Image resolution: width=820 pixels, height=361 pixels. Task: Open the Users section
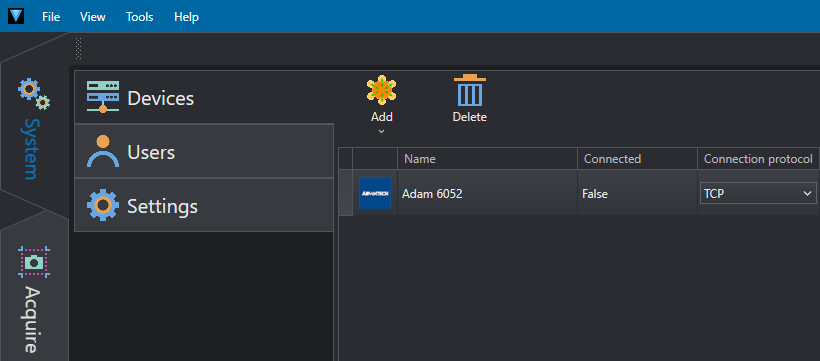[204, 152]
